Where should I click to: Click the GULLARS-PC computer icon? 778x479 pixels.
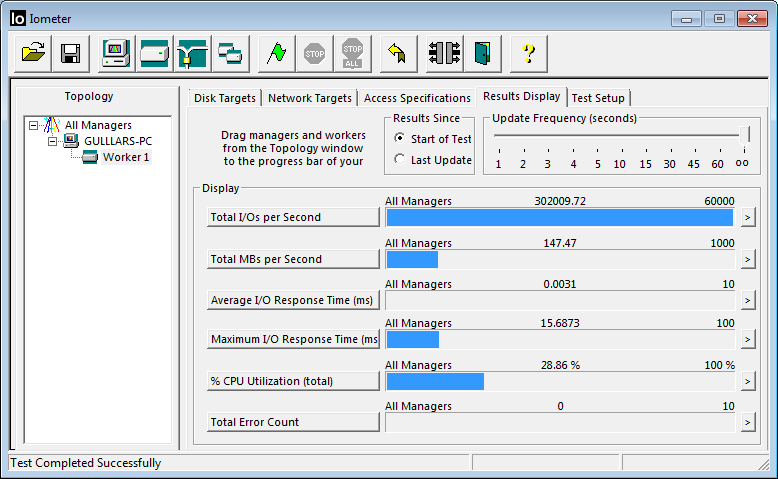pos(71,141)
